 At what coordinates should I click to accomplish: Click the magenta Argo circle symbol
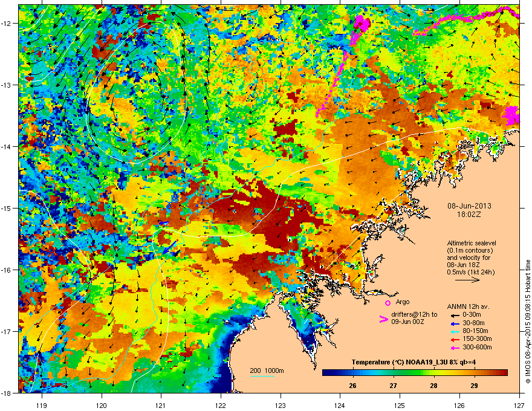point(388,303)
